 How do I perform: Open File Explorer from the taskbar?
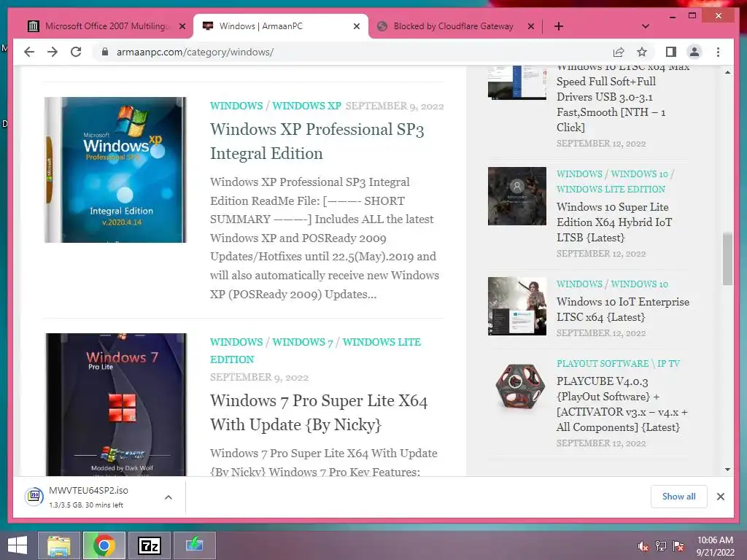click(x=58, y=545)
